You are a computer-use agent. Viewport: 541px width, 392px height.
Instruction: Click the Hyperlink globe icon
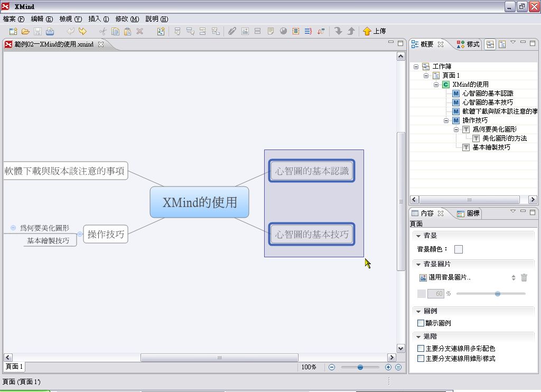click(283, 31)
